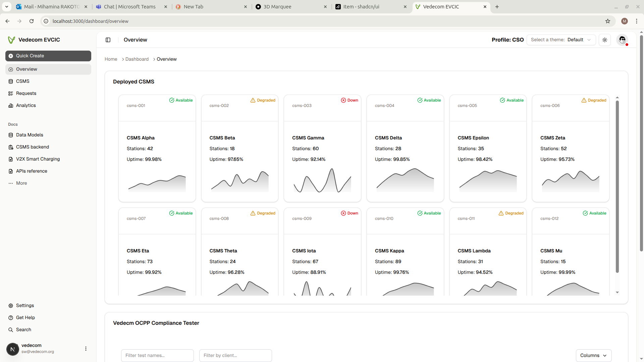
Task: Follow the Dashboard breadcrumb link
Action: (137, 59)
